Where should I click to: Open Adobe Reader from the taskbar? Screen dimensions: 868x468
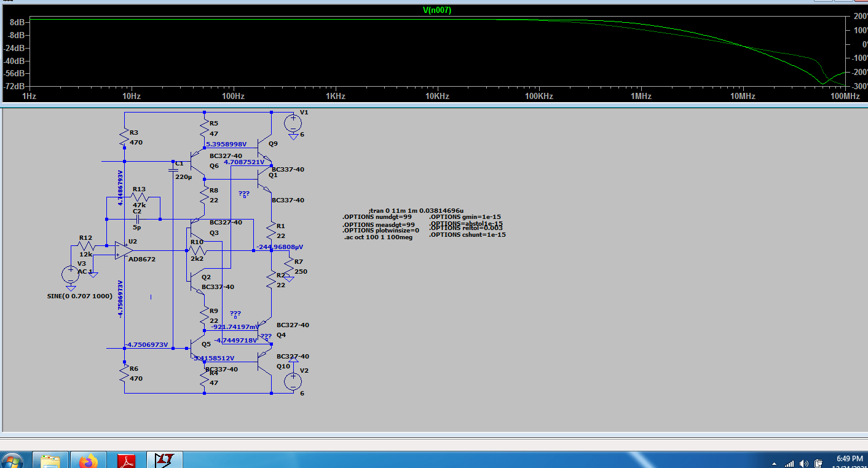(x=127, y=461)
